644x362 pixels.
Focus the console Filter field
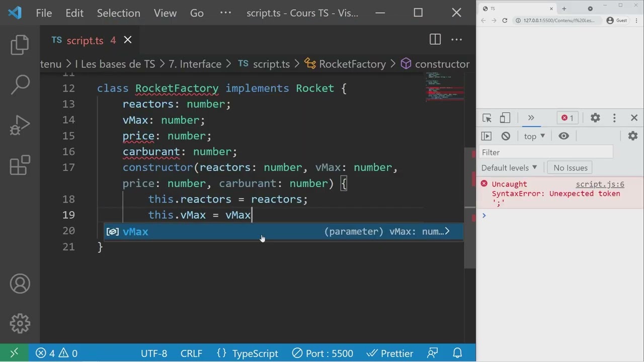pyautogui.click(x=546, y=152)
